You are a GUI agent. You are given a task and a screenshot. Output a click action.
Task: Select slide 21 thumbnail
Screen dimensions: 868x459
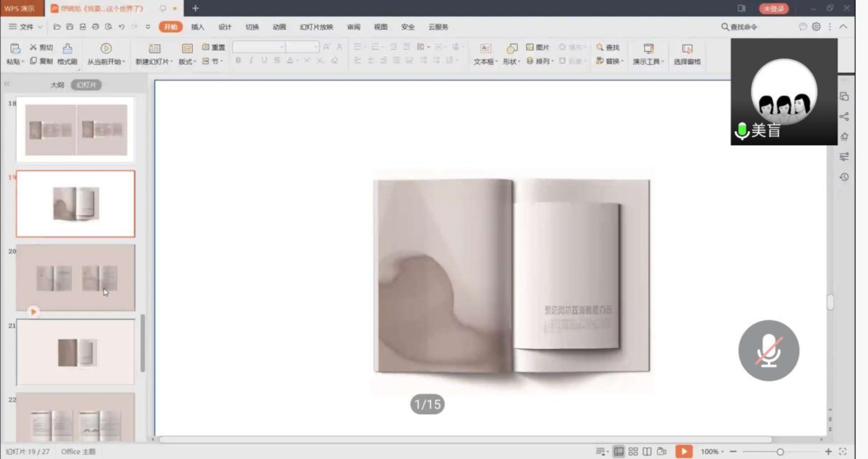75,352
